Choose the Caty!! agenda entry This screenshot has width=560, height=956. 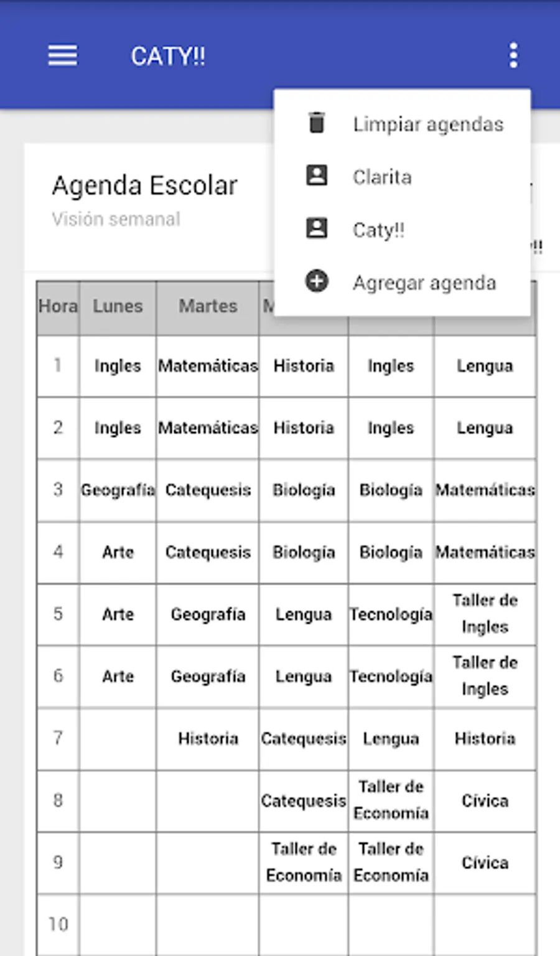(378, 230)
